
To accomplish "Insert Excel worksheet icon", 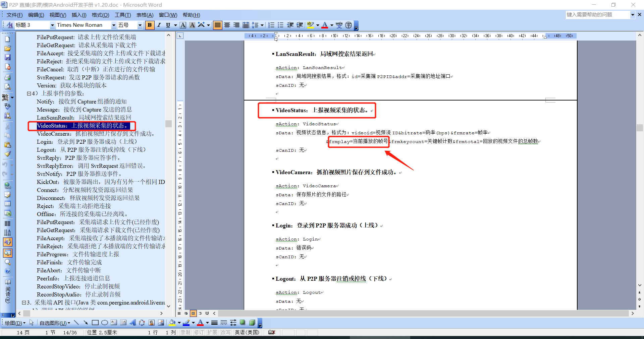I will (x=7, y=213).
